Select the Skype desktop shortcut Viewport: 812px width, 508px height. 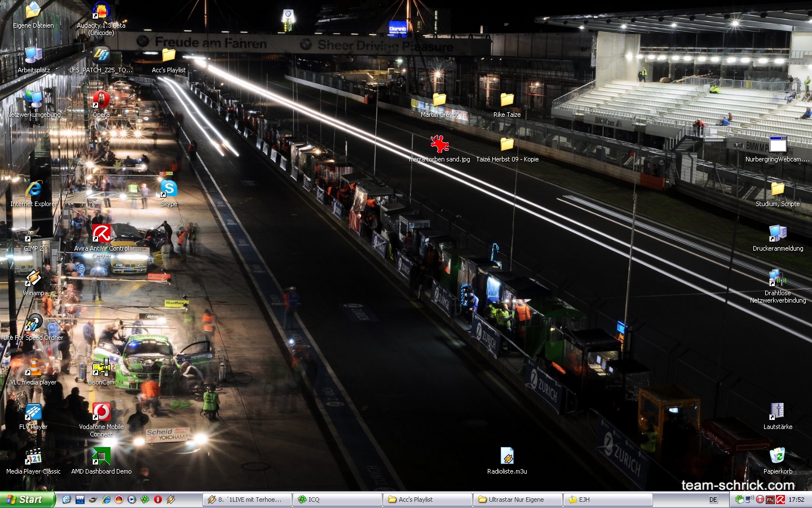click(169, 194)
